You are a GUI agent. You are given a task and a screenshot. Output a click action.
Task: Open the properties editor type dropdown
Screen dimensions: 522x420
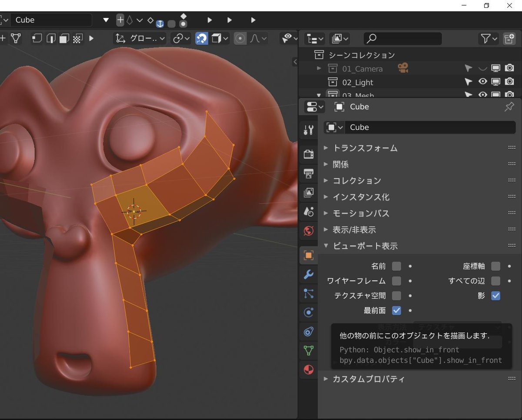[x=315, y=107]
